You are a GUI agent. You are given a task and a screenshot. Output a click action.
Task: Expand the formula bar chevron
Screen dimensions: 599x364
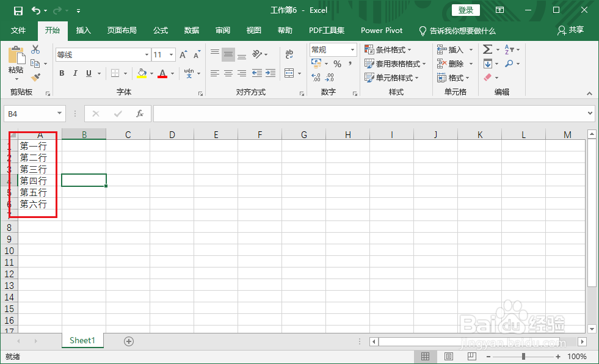coord(590,113)
